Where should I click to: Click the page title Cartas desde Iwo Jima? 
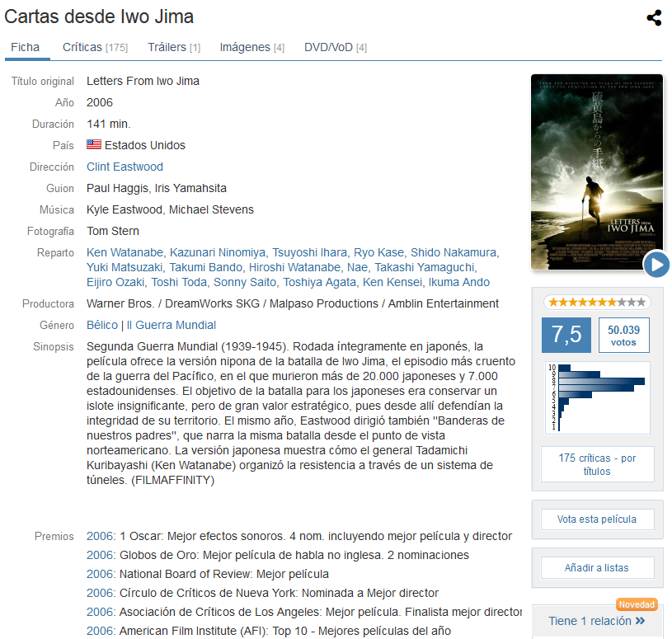pos(99,17)
